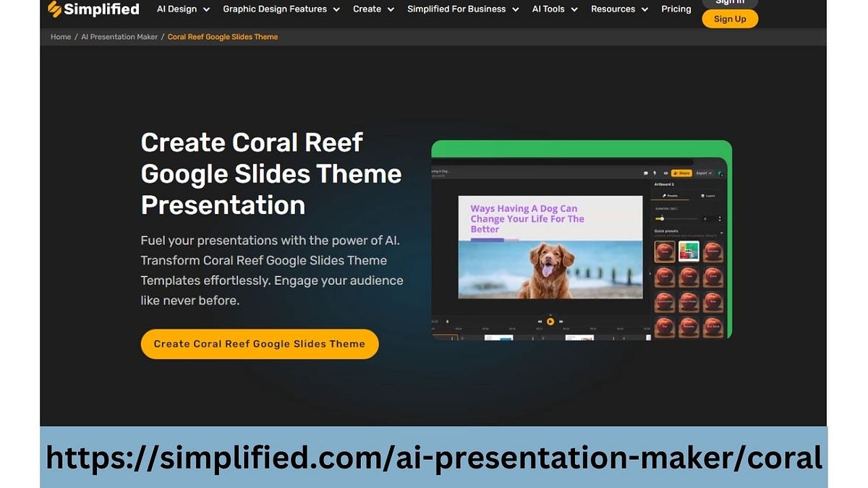The image size is (868, 488).
Task: Collapse the Quick presets section
Action: (722, 233)
